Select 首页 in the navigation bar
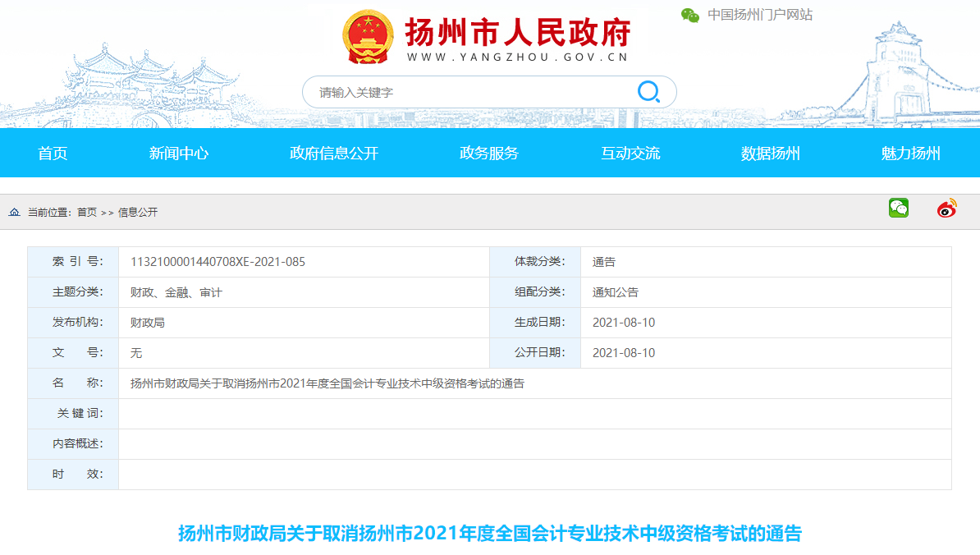Screen dimensions: 980x555 pyautogui.click(x=53, y=153)
